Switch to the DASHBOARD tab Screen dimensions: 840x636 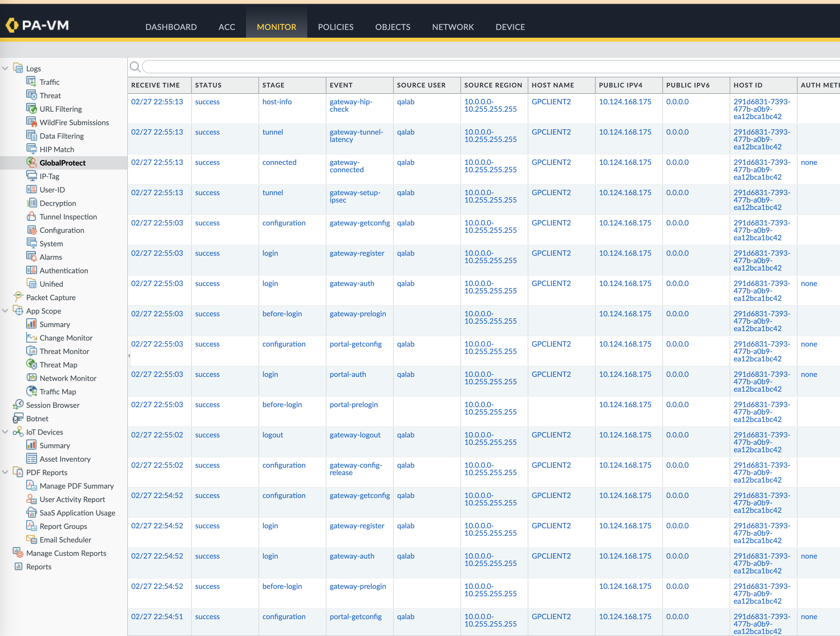point(171,27)
